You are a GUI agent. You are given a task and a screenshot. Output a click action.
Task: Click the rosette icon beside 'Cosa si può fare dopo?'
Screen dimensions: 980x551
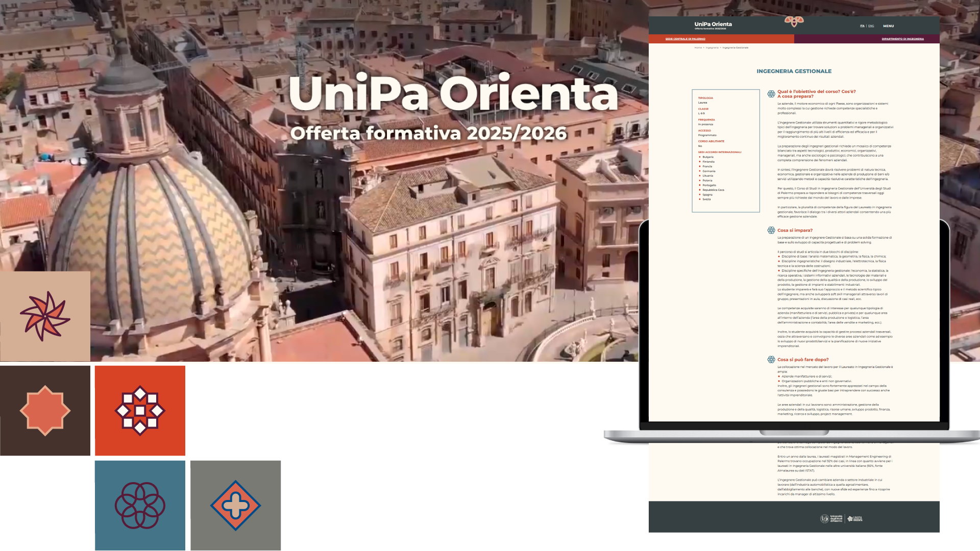point(771,360)
